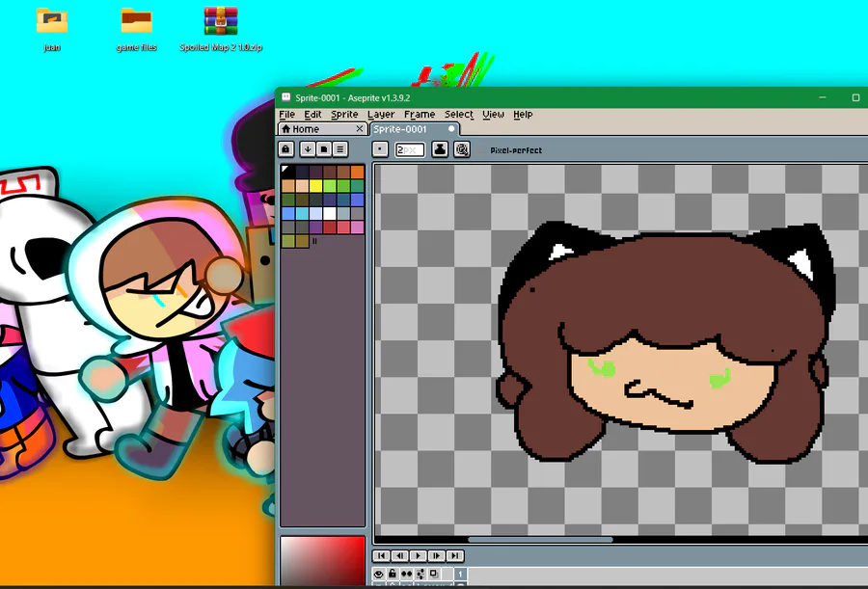Select the juan folder on the desktop

click(52, 30)
